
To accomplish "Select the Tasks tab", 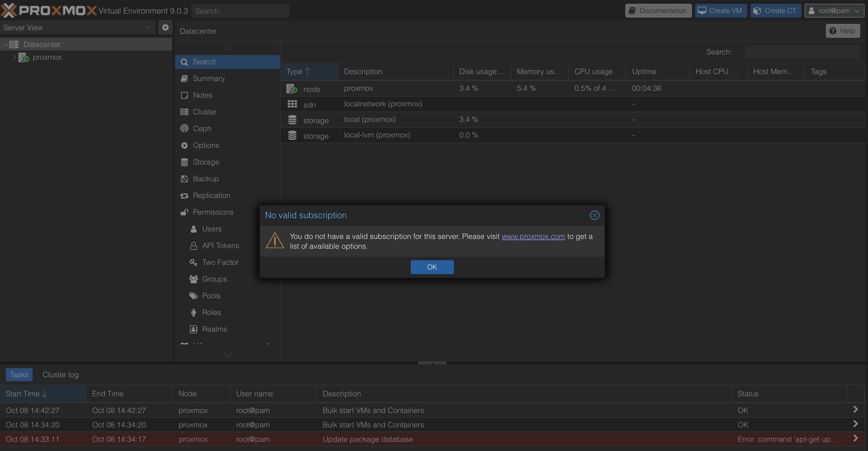I will click(19, 374).
